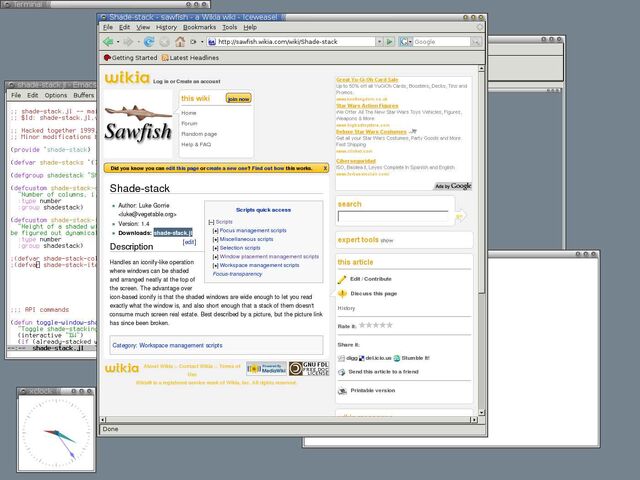Image resolution: width=640 pixels, height=480 pixels.
Task: Open Options menu in Emacs window
Action: click(56, 96)
